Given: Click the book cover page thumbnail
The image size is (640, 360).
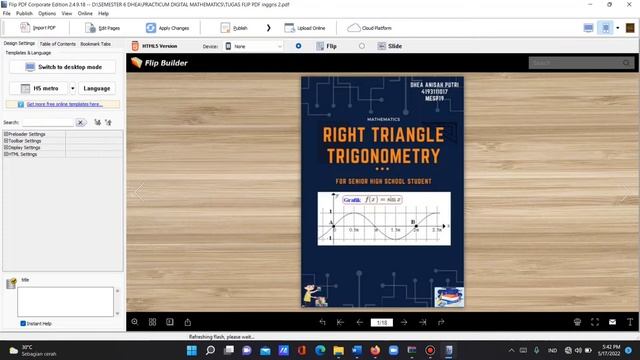Looking at the screenshot, I should (382, 192).
